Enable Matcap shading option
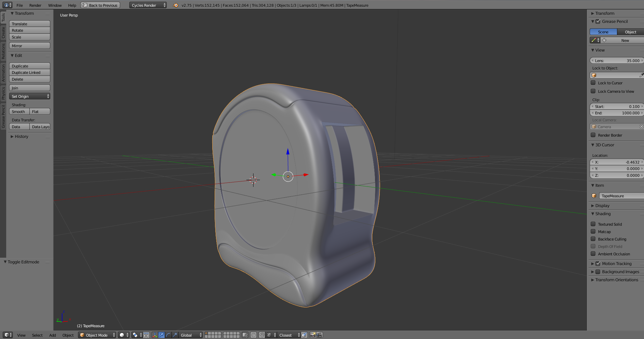 [593, 231]
